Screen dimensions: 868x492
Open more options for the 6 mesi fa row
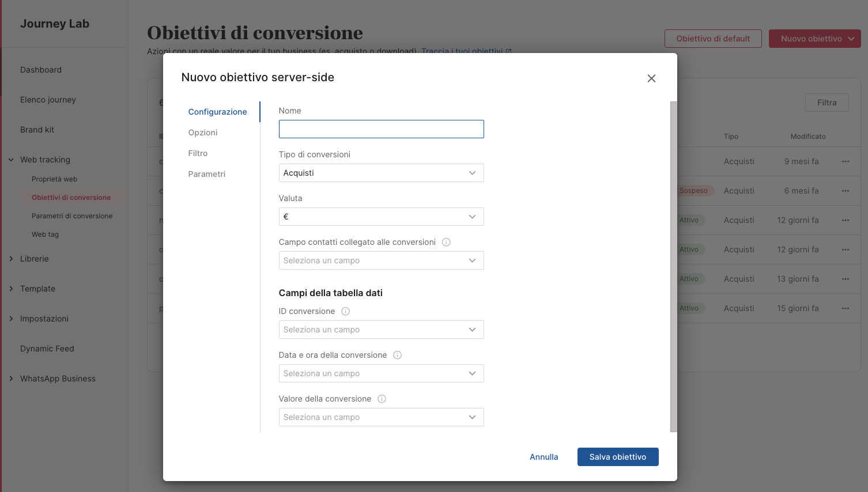click(x=845, y=191)
